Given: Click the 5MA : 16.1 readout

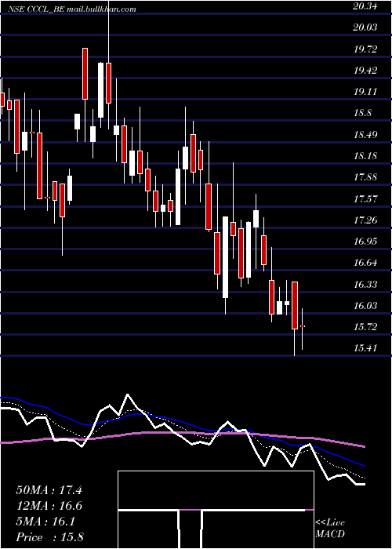Looking at the screenshot, I should (45, 522).
